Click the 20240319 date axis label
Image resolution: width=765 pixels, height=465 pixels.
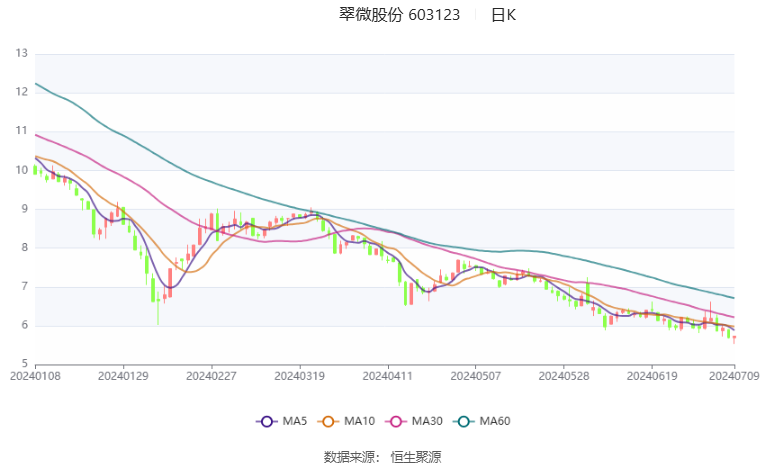click(299, 376)
